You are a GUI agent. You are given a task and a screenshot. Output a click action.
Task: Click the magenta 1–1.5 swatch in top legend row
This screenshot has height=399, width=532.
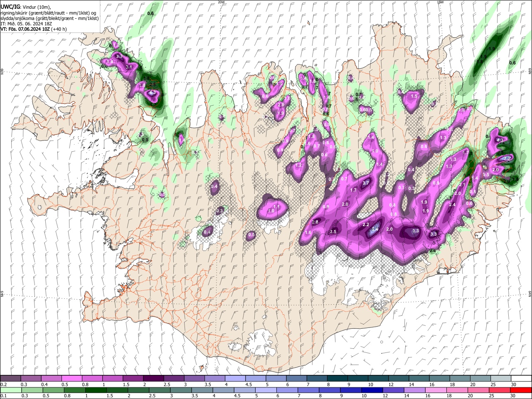click(112, 379)
